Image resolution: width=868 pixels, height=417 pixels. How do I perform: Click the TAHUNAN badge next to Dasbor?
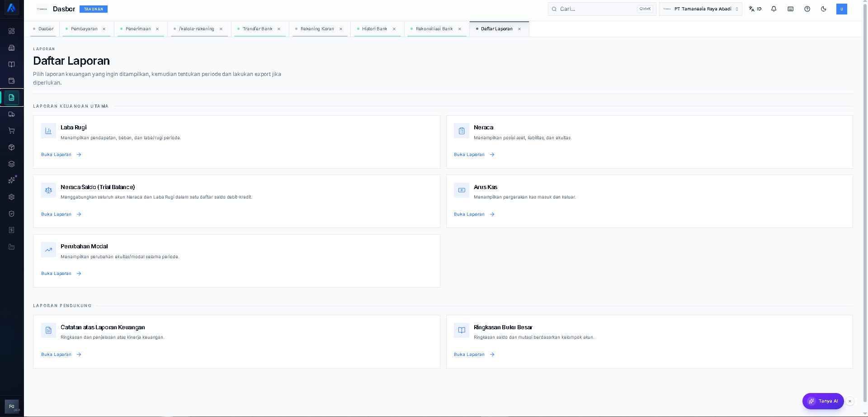[94, 9]
